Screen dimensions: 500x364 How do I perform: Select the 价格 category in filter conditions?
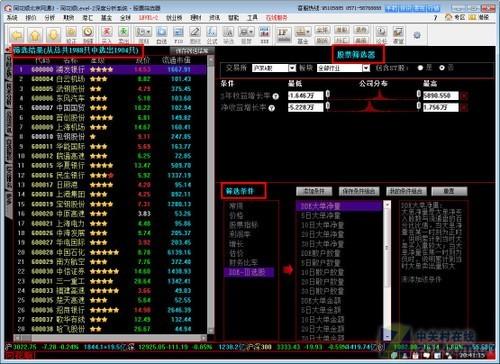pos(236,216)
